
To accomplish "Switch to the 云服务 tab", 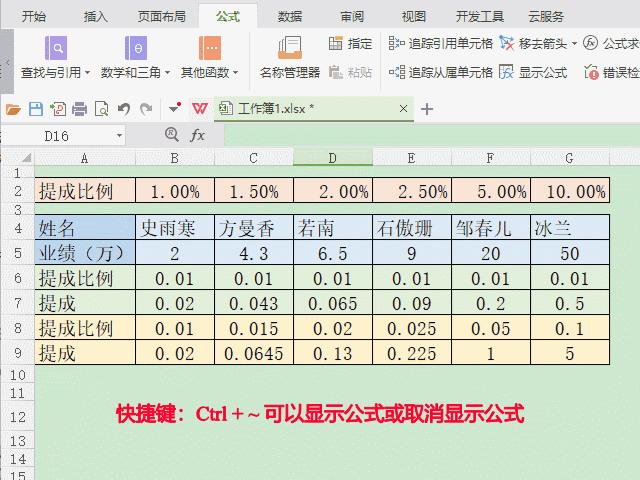I will (x=546, y=16).
